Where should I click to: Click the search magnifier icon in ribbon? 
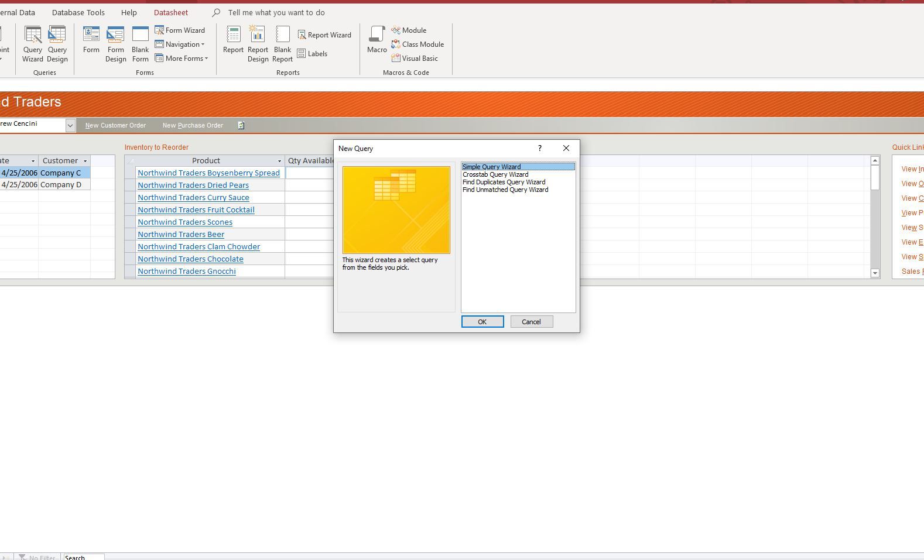point(216,12)
